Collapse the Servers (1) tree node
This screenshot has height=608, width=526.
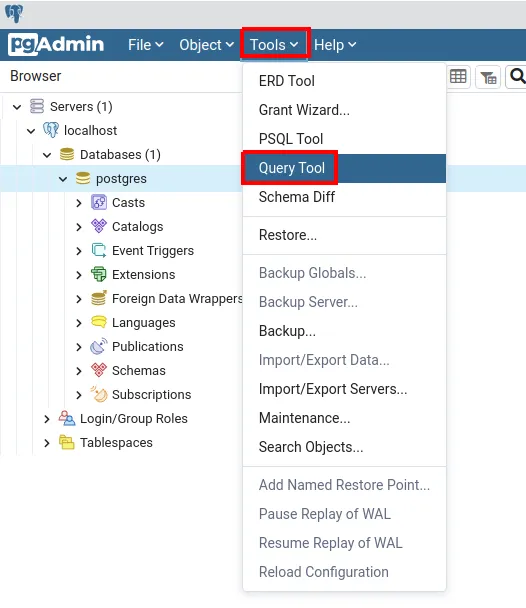click(x=17, y=107)
